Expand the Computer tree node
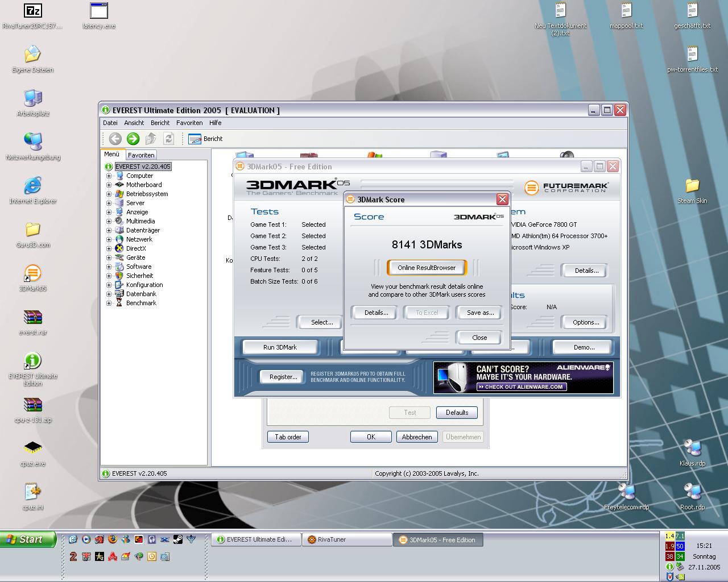This screenshot has width=728, height=582. (109, 176)
